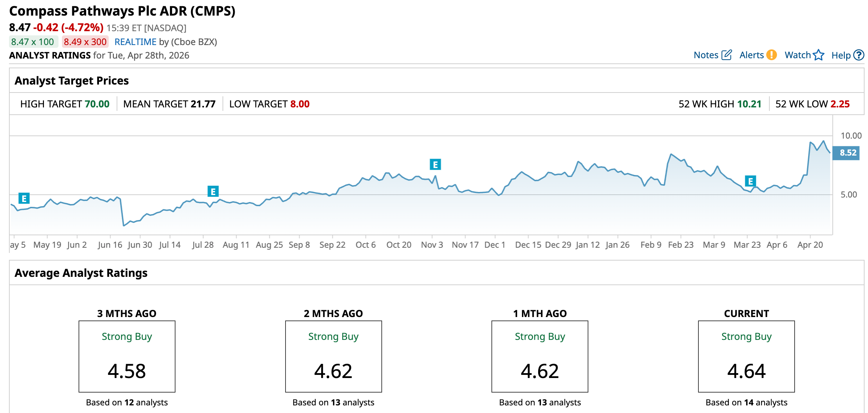Viewport: 868px width, 413px height.
Task: Click the Watch link text
Action: [797, 55]
